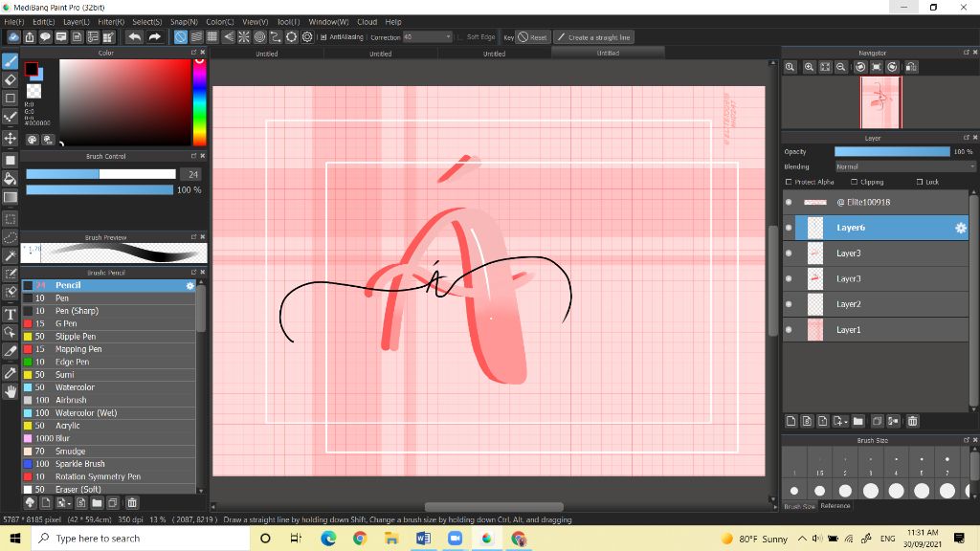The width and height of the screenshot is (980, 551).
Task: Select the Magic Wand tool
Action: 10,255
